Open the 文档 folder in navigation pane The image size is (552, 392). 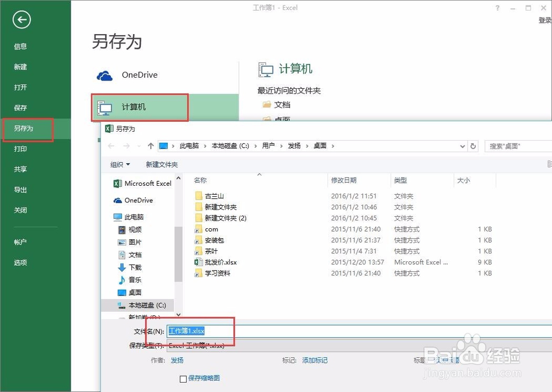tap(130, 255)
